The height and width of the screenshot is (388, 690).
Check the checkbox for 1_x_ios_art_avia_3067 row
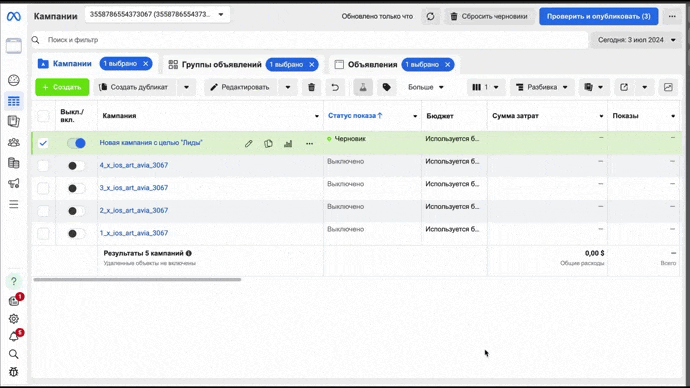tap(43, 233)
